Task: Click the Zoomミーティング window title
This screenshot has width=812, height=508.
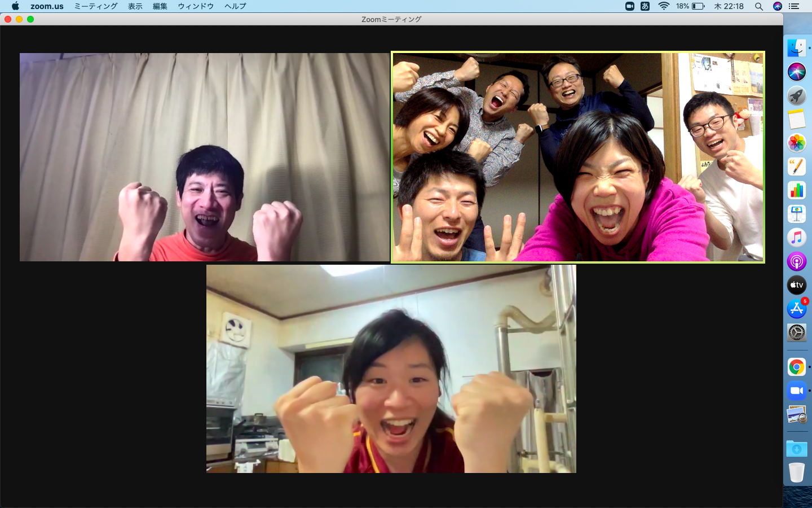Action: coord(391,19)
